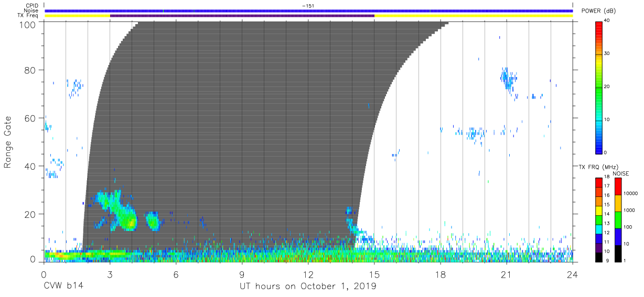Viewport: 644px width, 297px height.
Task: Click the POWER (dB) colorbar label
Action: [x=598, y=11]
